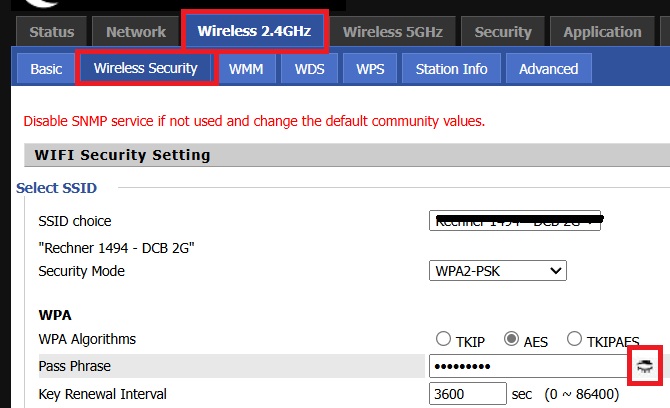Screen dimensions: 670x408
Task: Switch to the Status tab
Action: pyautogui.click(x=52, y=32)
